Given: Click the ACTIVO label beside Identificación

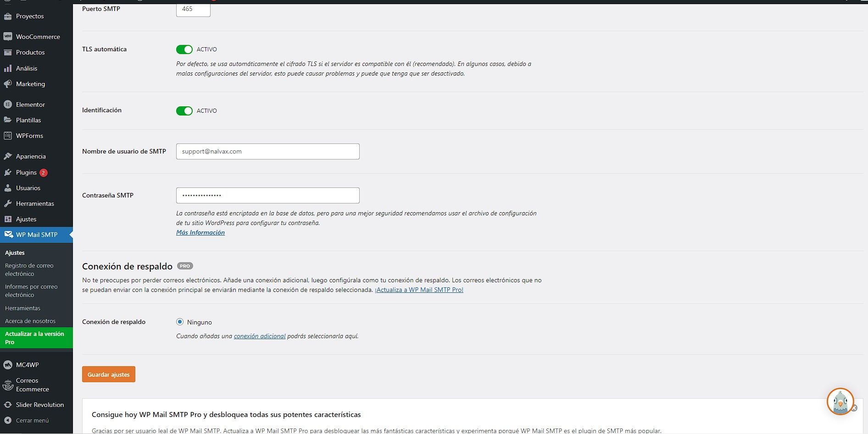Looking at the screenshot, I should pyautogui.click(x=207, y=111).
